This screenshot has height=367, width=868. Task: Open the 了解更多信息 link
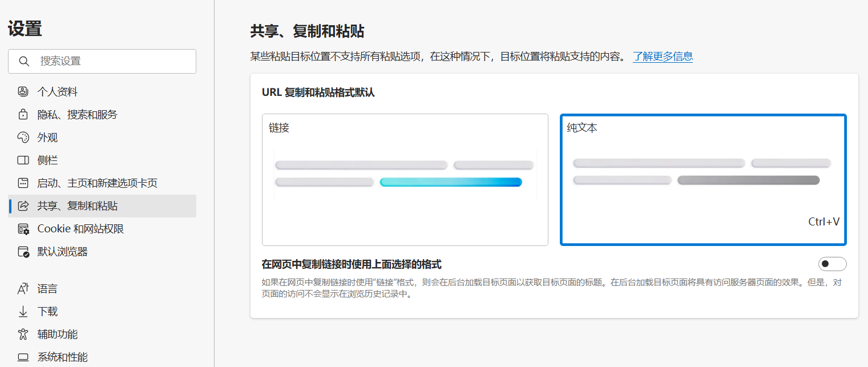[x=663, y=57]
